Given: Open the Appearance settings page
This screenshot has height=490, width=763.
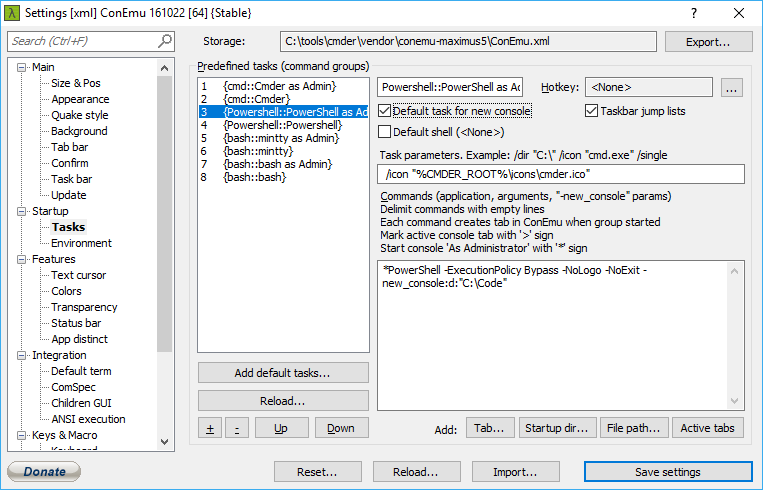Looking at the screenshot, I should tap(80, 99).
